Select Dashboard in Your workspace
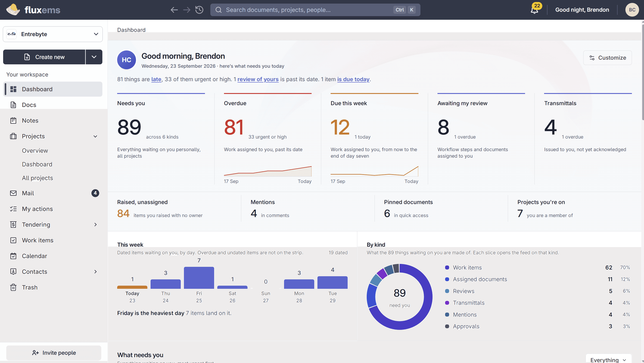Screen dimensions: 644x363 point(53,89)
